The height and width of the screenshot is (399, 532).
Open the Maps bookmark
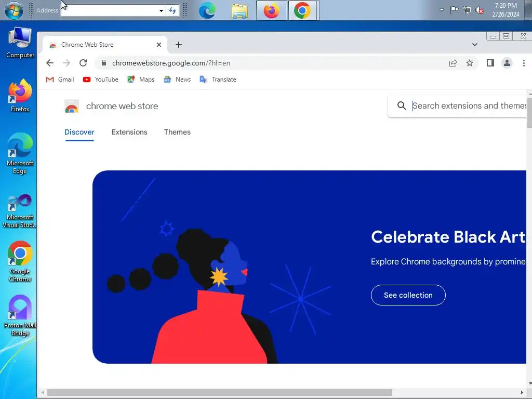(141, 79)
